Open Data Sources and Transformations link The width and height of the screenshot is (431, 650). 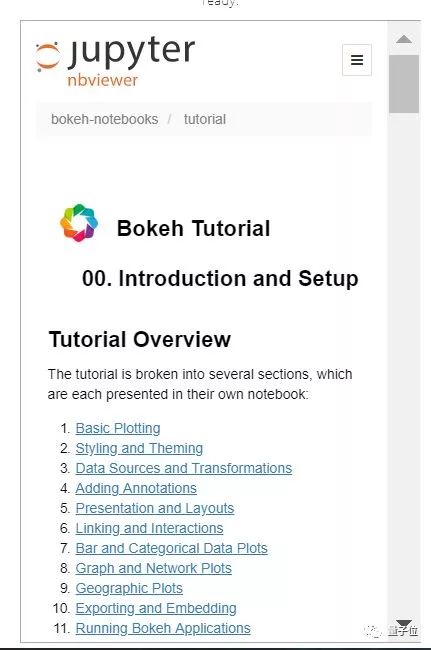(x=184, y=468)
